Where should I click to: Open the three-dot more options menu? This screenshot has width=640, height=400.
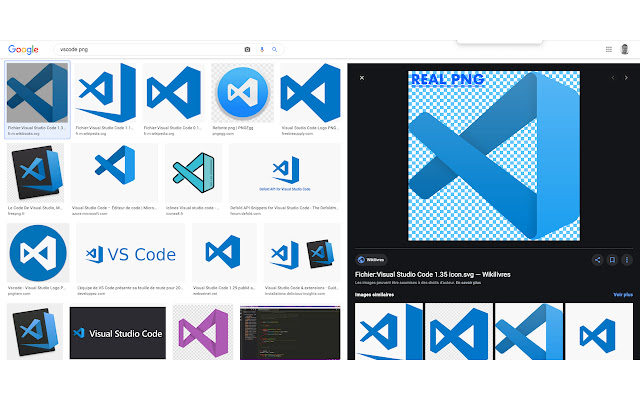coord(627,260)
